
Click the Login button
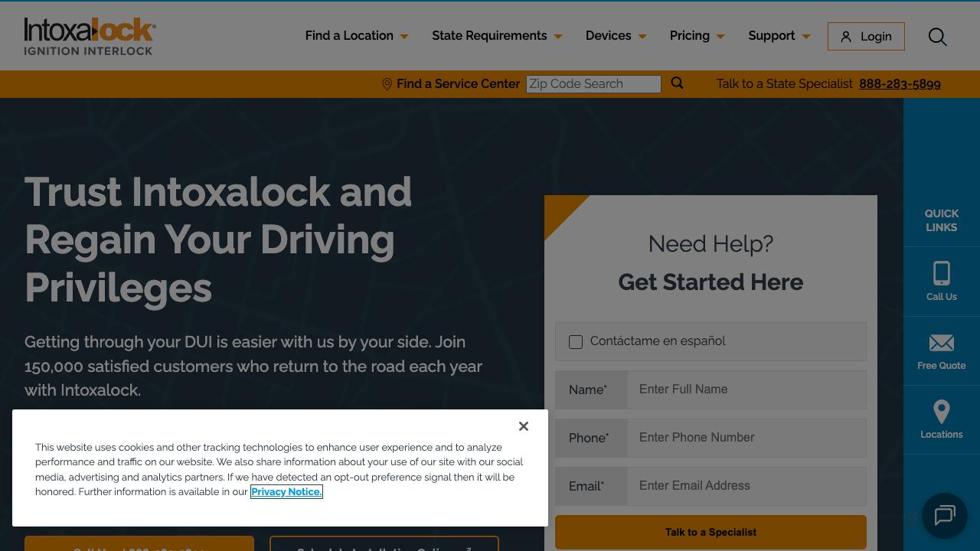click(866, 37)
